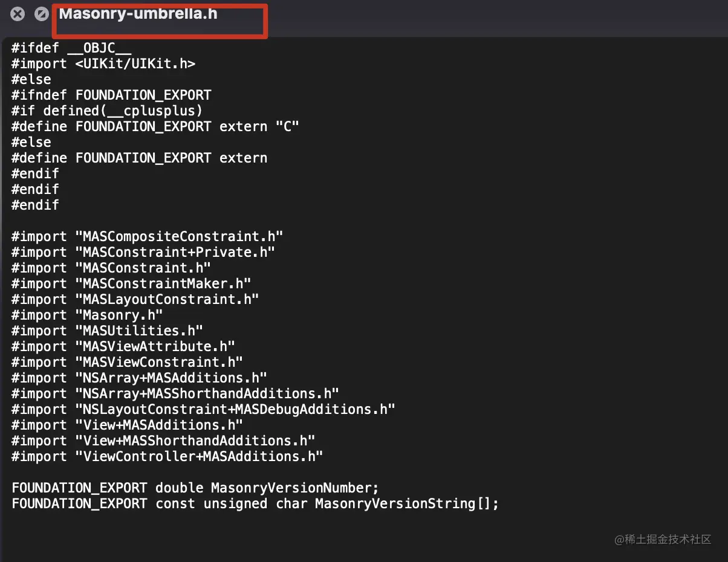Click the MasonryVersionNumber declaration line
Screen dimensions: 728x562
click(195, 488)
